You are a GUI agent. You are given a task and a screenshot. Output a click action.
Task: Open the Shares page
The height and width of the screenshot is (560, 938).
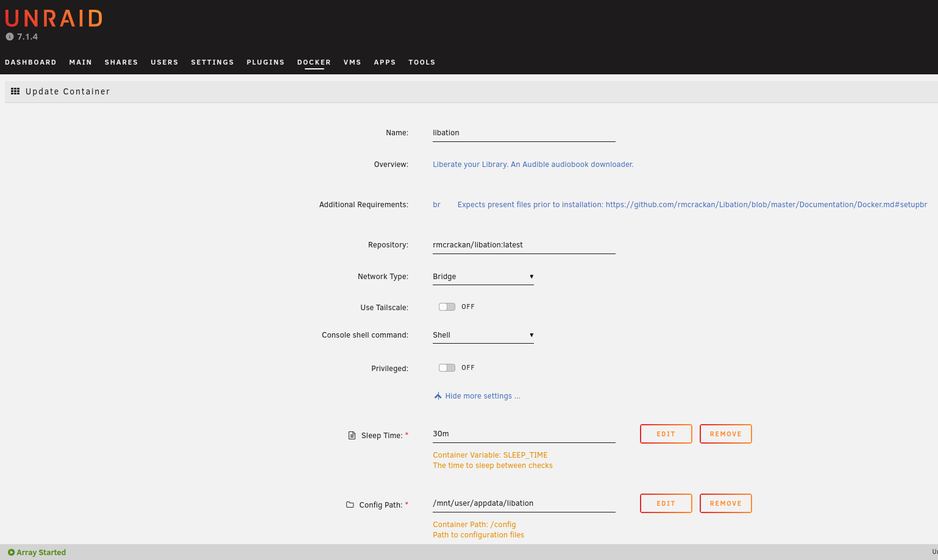coord(121,62)
